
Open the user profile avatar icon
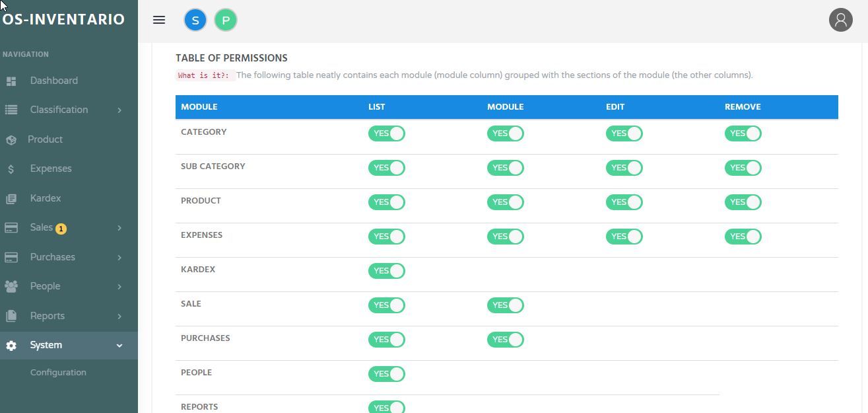840,20
